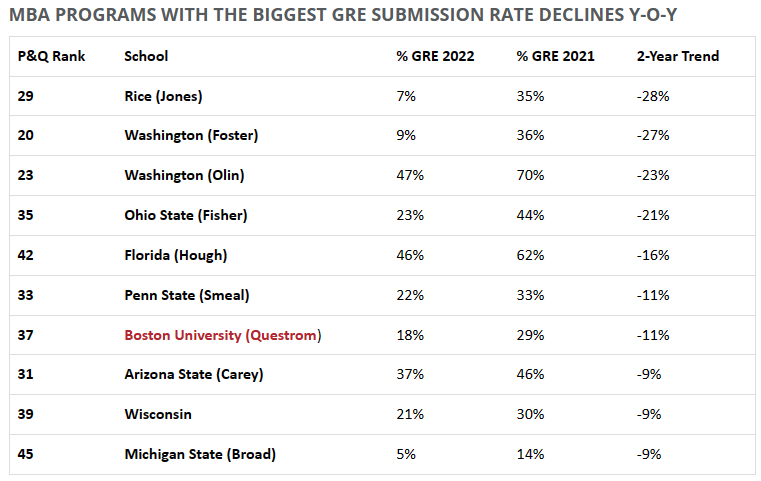Image resolution: width=761 pixels, height=481 pixels.
Task: Select the School column header
Action: pos(146,56)
